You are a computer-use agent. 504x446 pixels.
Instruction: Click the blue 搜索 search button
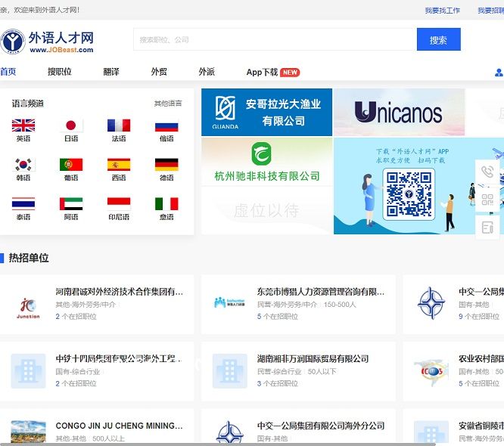pyautogui.click(x=438, y=39)
